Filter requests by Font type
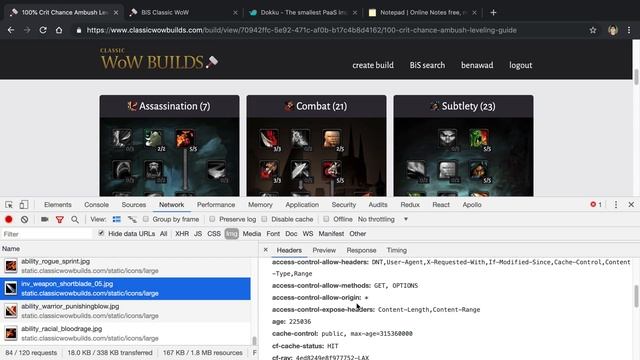640x360 pixels. pyautogui.click(x=273, y=233)
